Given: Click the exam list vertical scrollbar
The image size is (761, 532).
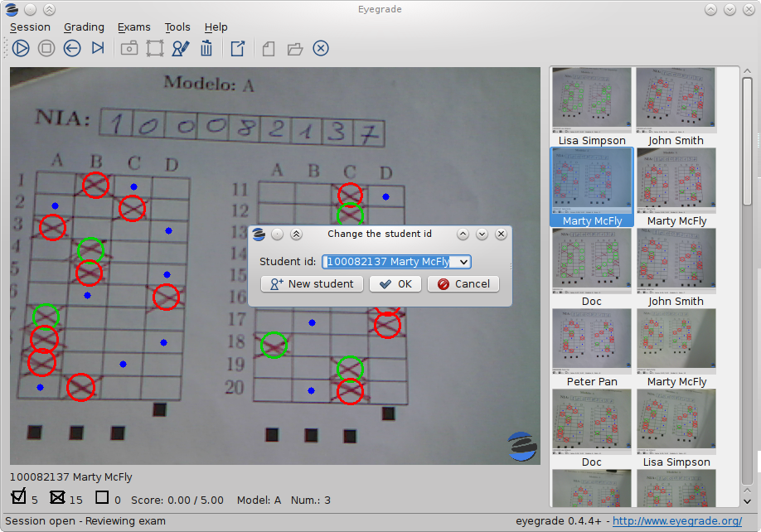Looking at the screenshot, I should tap(748, 166).
